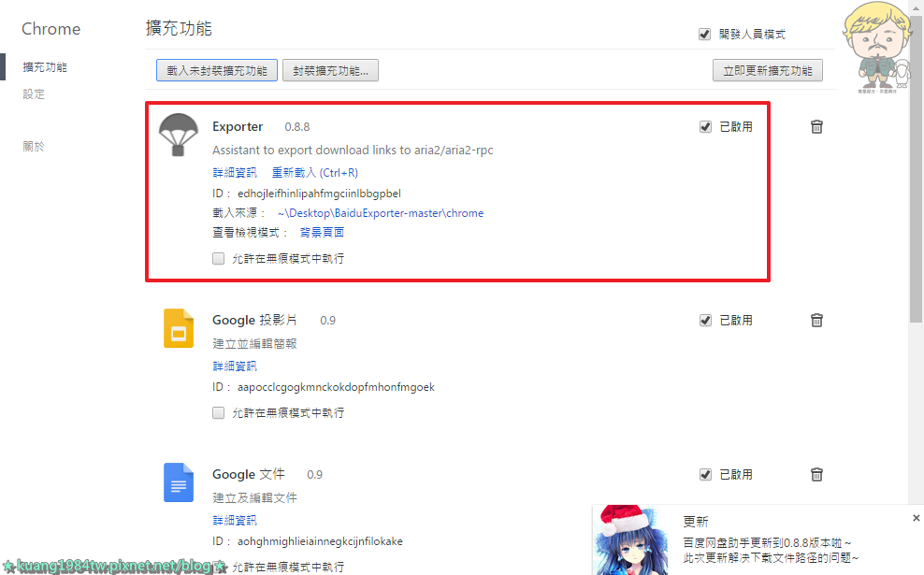Image resolution: width=924 pixels, height=575 pixels.
Task: Open Google 投影片 詳細資訊 link
Action: click(235, 366)
